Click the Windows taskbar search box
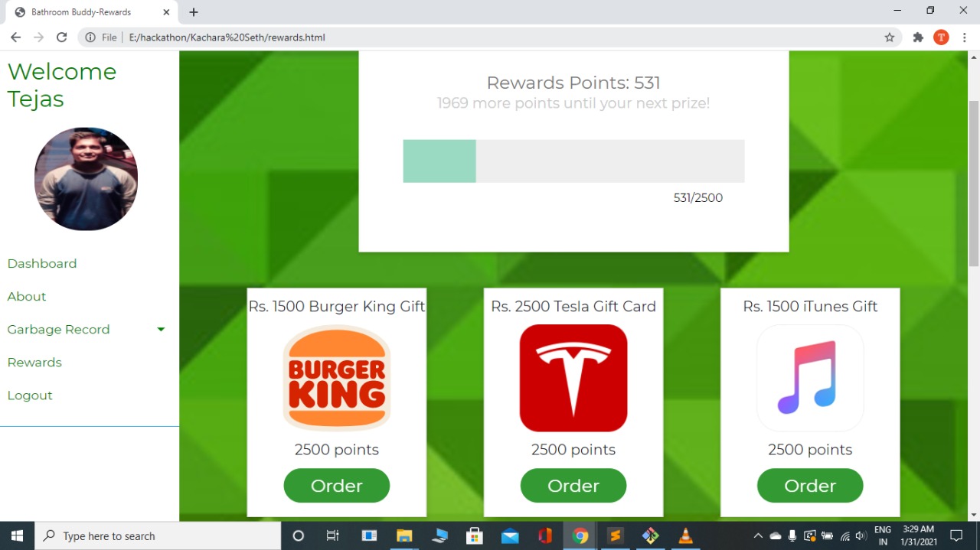Image resolution: width=980 pixels, height=550 pixels. (158, 535)
